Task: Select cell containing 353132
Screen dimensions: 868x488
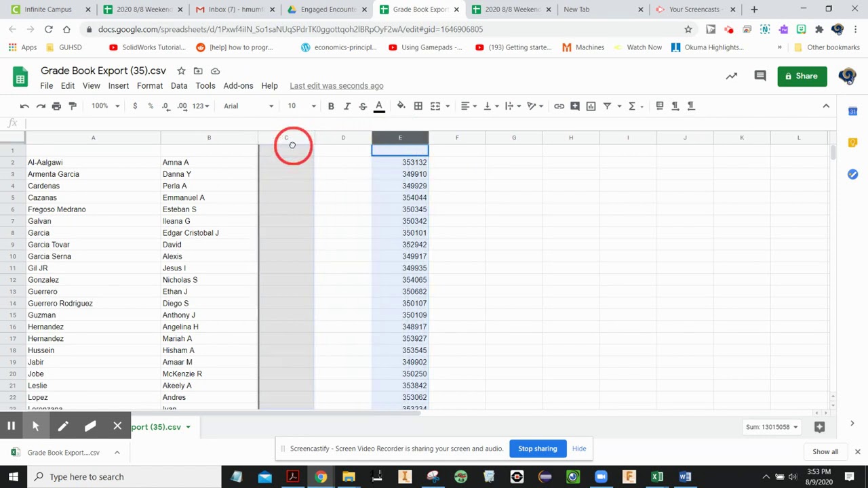Action: pyautogui.click(x=400, y=163)
